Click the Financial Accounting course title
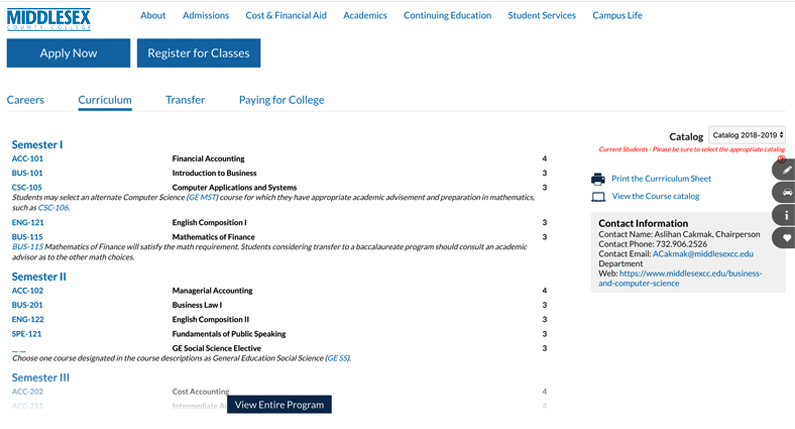The width and height of the screenshot is (795, 429). pyautogui.click(x=208, y=159)
